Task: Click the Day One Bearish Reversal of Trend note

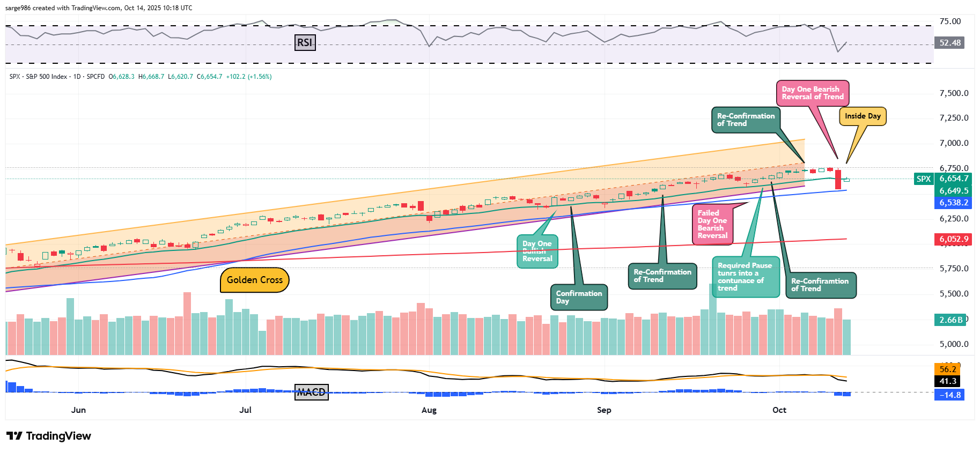Action: coord(812,93)
